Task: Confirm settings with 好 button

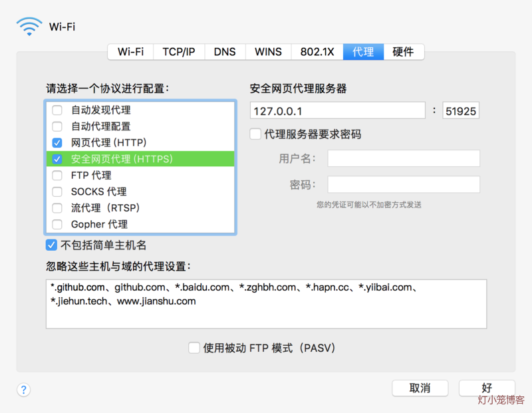Action: (487, 388)
